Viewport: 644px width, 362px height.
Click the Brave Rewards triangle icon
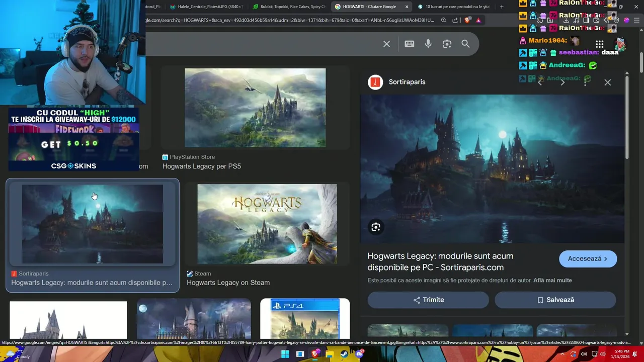tap(478, 20)
